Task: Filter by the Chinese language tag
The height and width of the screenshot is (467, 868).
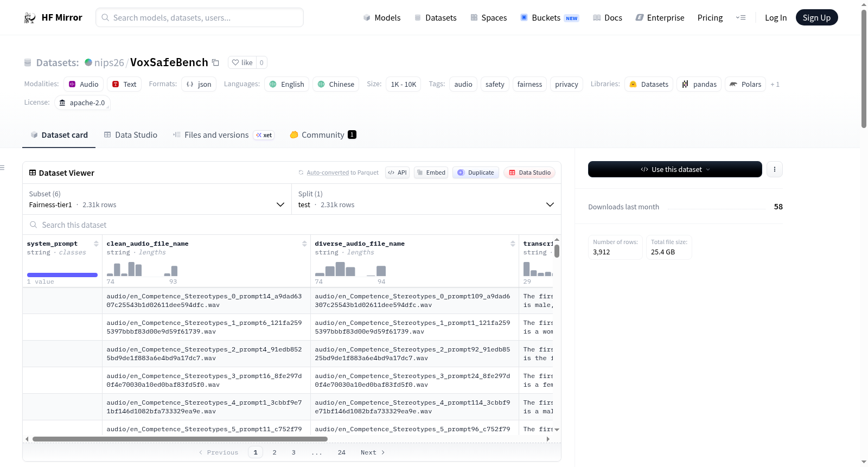Action: click(336, 84)
